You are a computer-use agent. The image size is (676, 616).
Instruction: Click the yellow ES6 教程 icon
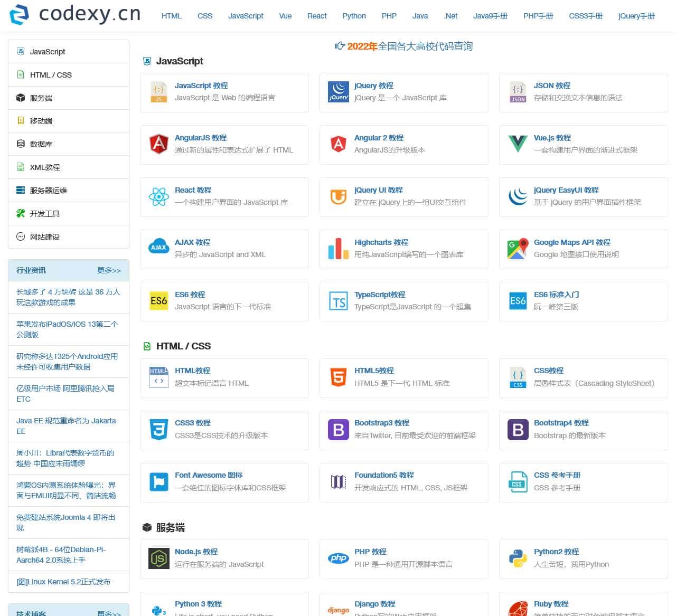[x=159, y=301]
